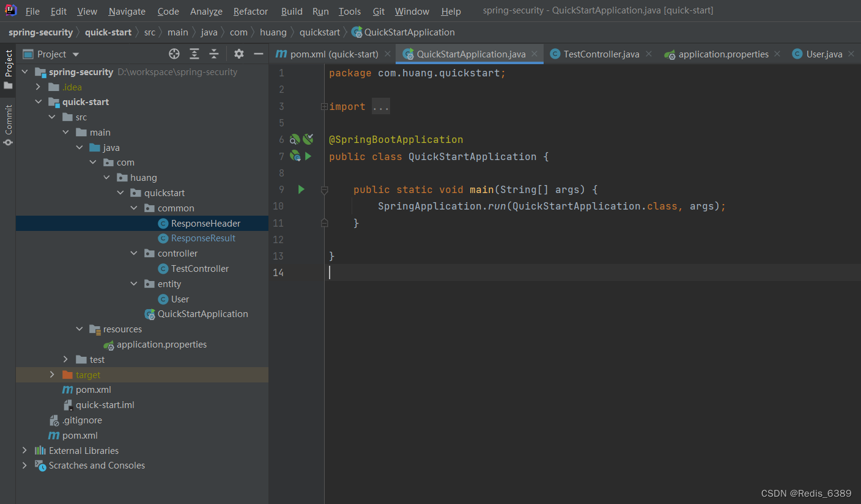Expand the test folder

coord(65,360)
